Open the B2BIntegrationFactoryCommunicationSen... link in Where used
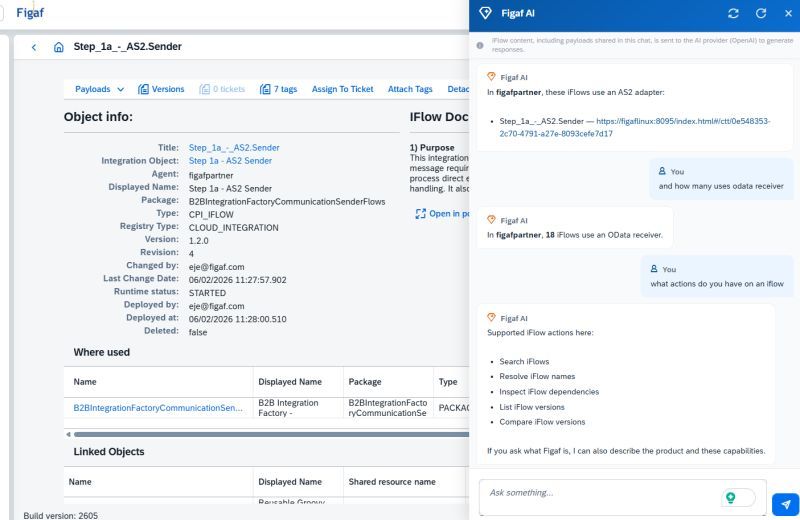The height and width of the screenshot is (520, 800). (158, 408)
